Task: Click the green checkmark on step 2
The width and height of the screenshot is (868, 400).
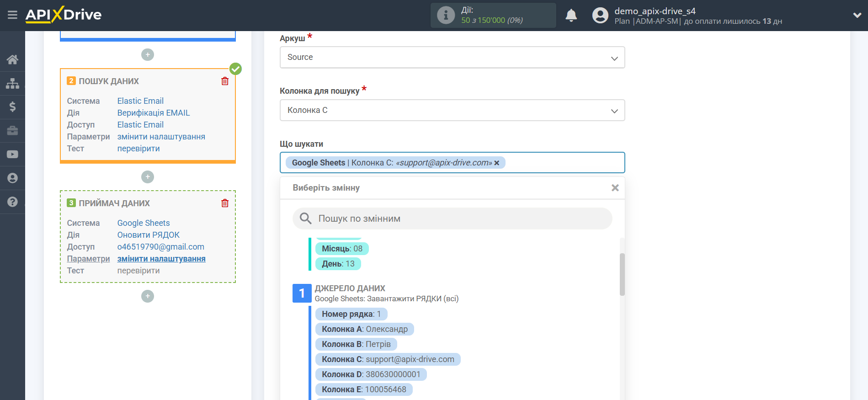Action: [235, 69]
